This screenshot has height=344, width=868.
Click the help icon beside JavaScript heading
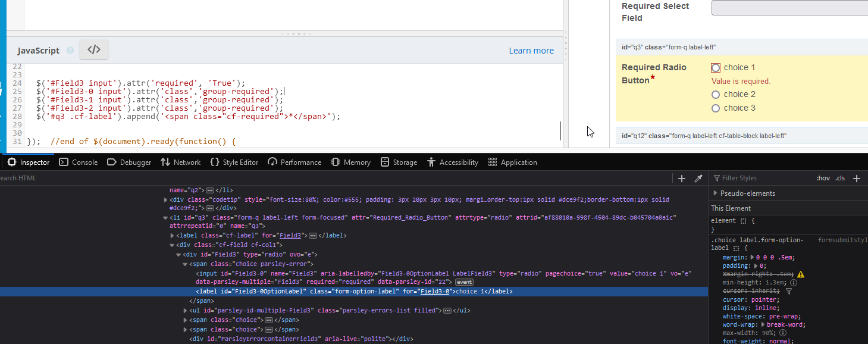70,51
